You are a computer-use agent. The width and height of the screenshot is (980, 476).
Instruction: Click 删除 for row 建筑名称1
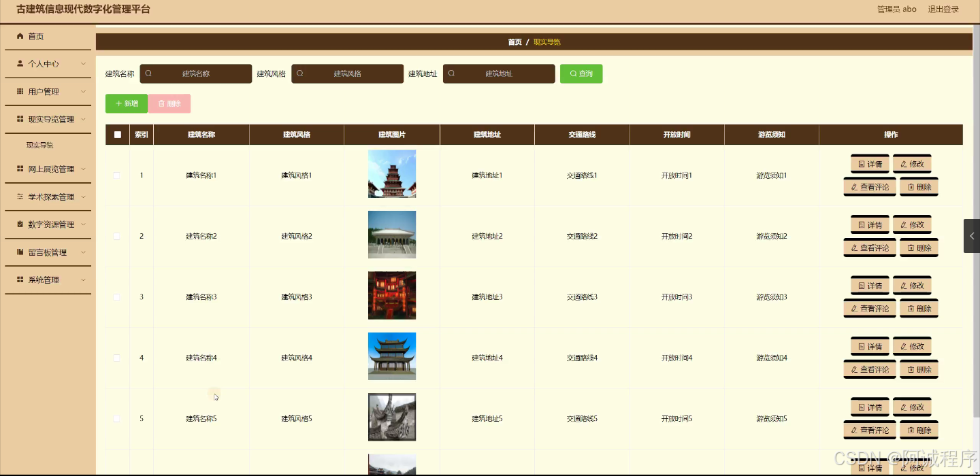click(x=919, y=187)
